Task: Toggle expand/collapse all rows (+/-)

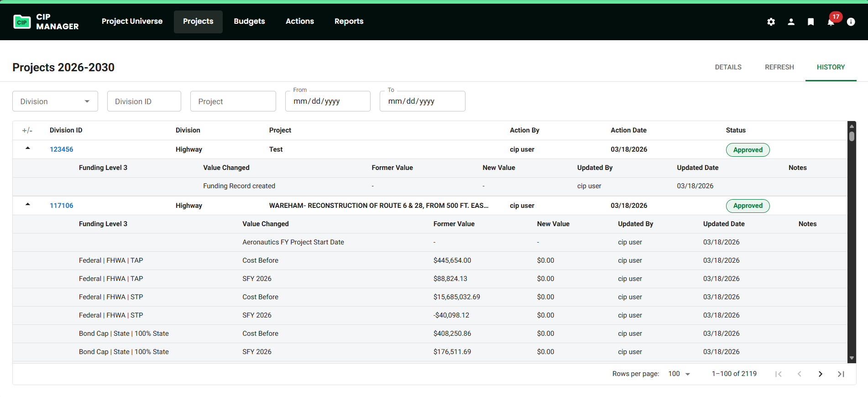Action: 27,131
